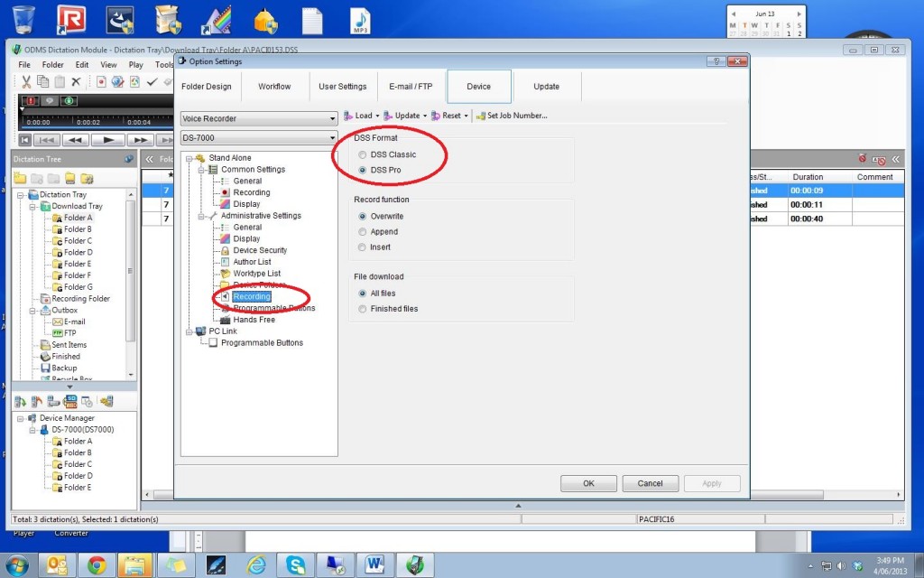The height and width of the screenshot is (578, 924).
Task: Switch to the Folder Design tab
Action: (207, 86)
